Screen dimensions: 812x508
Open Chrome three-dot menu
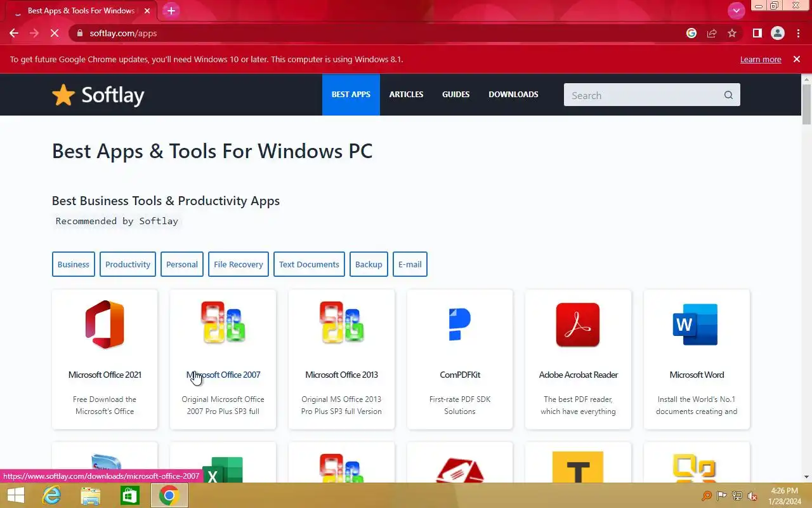coord(798,34)
